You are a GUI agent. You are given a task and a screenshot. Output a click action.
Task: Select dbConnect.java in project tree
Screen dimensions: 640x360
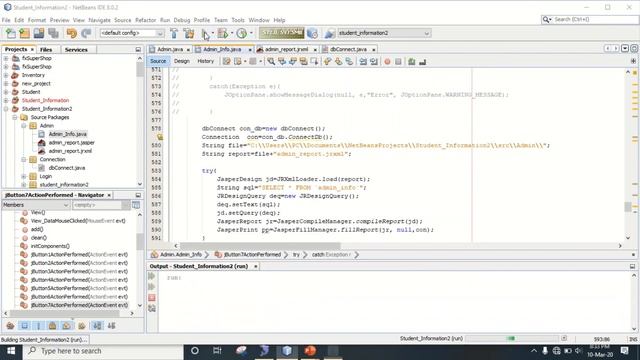pyautogui.click(x=67, y=168)
